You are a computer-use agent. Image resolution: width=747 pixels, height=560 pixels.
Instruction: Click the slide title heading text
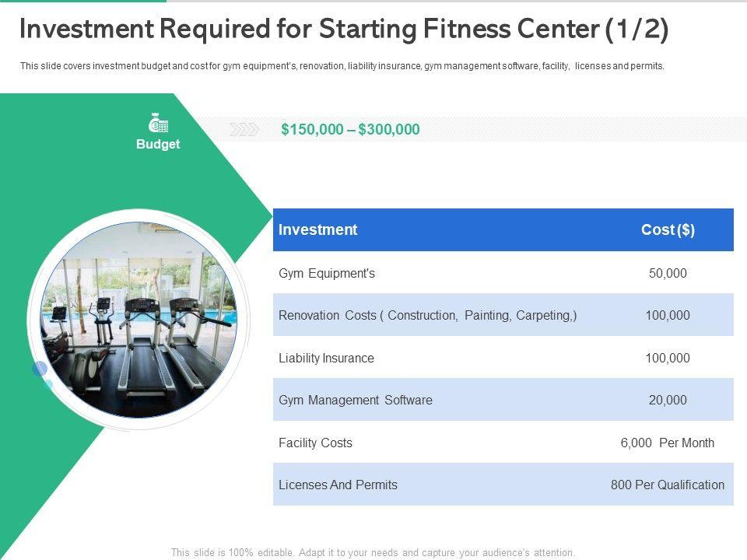click(x=343, y=30)
